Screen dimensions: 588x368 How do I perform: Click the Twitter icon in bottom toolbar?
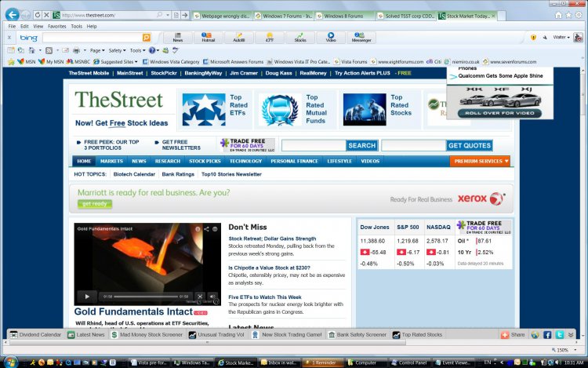coord(560,334)
